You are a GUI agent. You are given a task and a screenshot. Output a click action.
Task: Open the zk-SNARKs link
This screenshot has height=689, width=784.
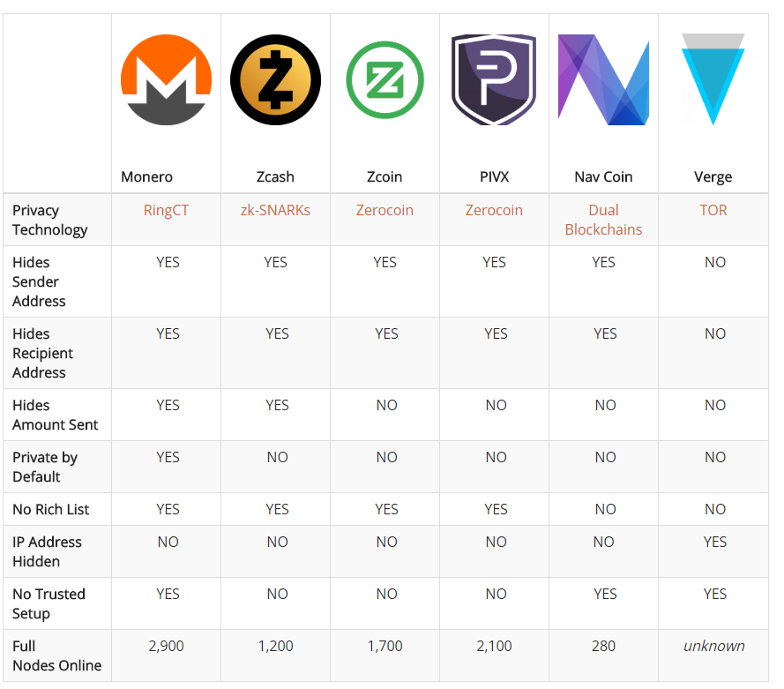click(x=275, y=211)
